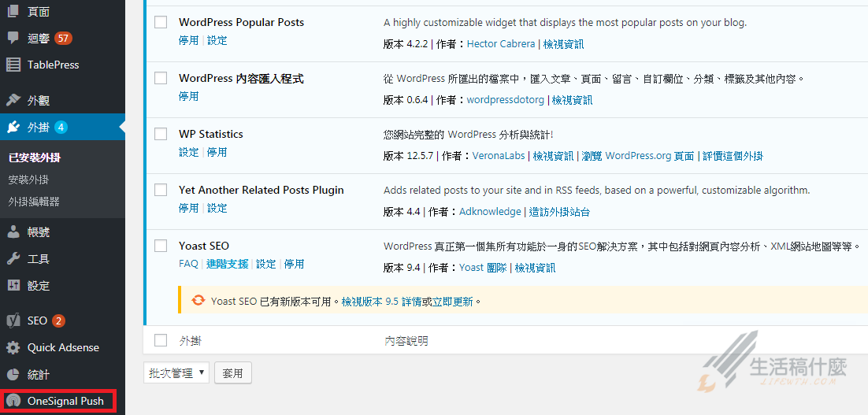Toggle the select-all 外掛 footer checkbox
The image size is (868, 415).
[x=161, y=340]
